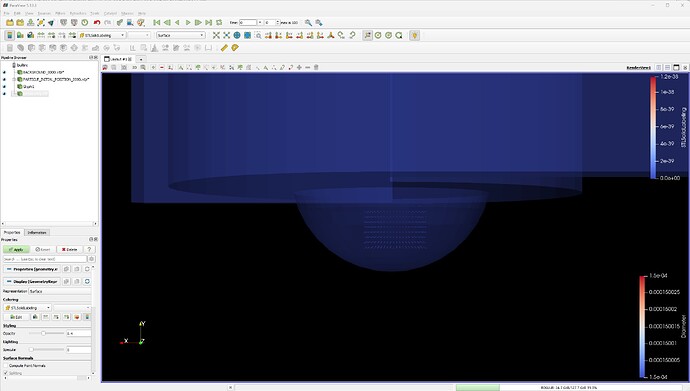Image resolution: width=690 pixels, height=391 pixels.
Task: Toggle the Splitting checkbox
Action: (6, 373)
